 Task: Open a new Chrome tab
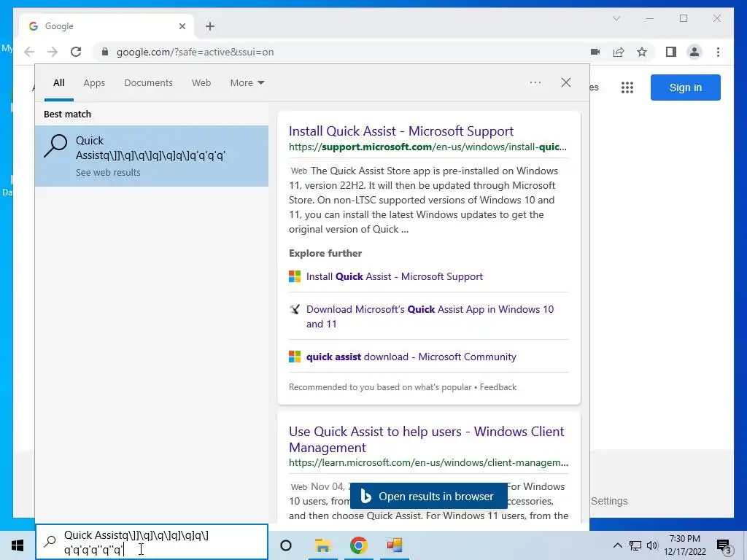(210, 26)
